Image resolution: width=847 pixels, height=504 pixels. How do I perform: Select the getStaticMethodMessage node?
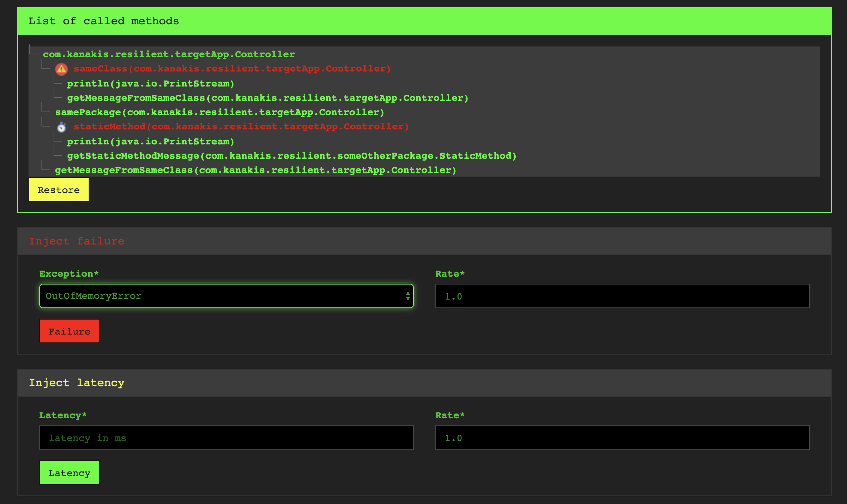[x=292, y=156]
